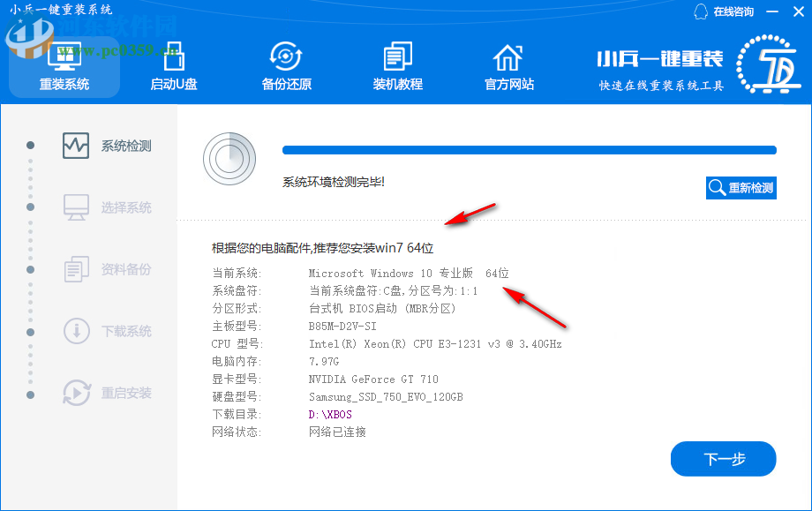The image size is (812, 511).
Task: Click the spinning detection circle graphic
Action: pos(229,160)
